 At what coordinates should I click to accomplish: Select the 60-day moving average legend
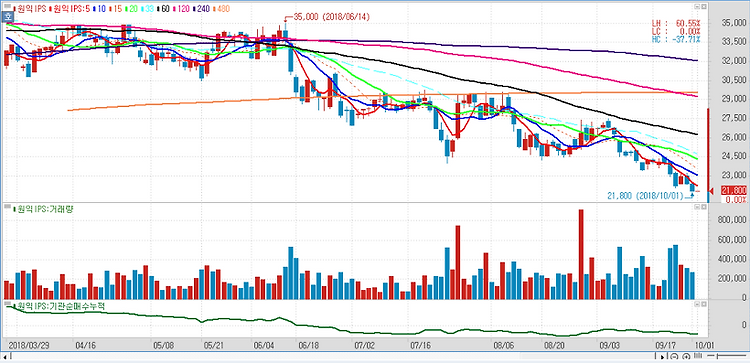(x=163, y=9)
